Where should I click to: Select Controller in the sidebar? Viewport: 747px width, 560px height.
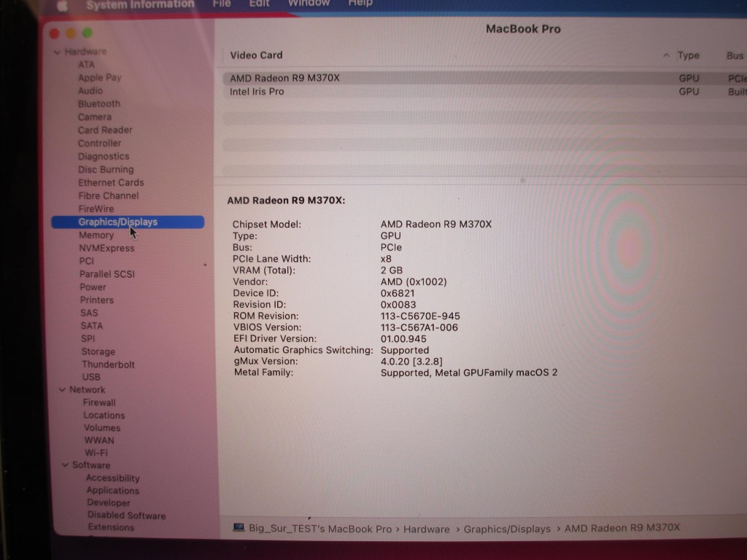pos(99,143)
